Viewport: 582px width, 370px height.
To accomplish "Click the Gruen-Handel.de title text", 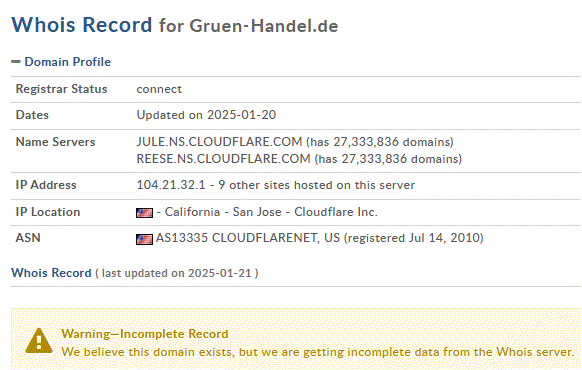I will [264, 26].
